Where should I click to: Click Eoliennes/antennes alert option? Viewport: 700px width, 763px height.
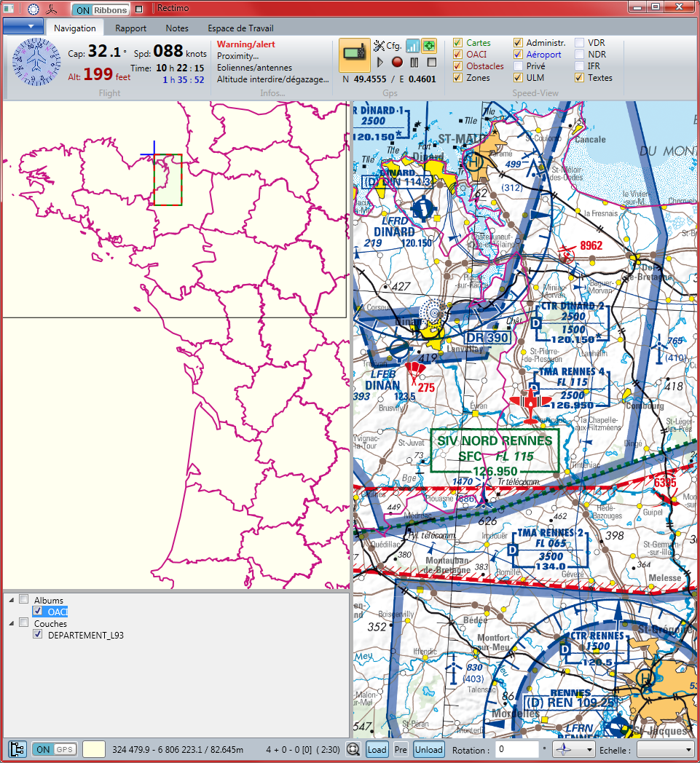[255, 68]
